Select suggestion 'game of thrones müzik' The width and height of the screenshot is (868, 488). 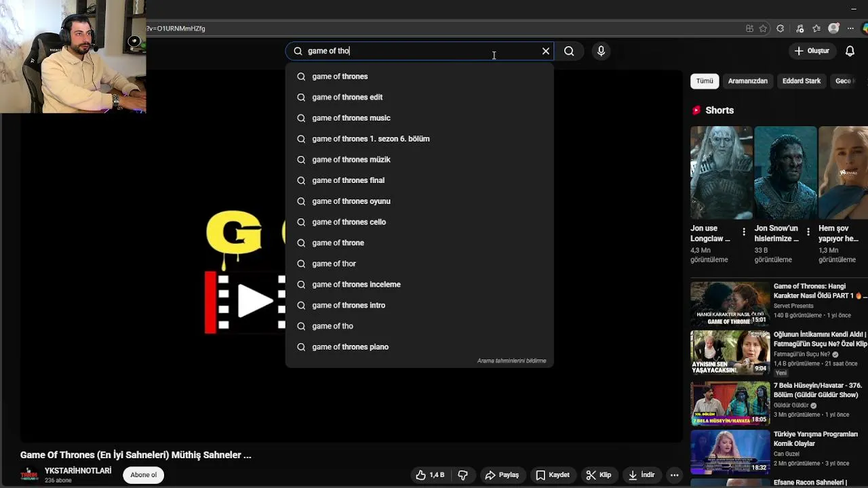(x=420, y=159)
